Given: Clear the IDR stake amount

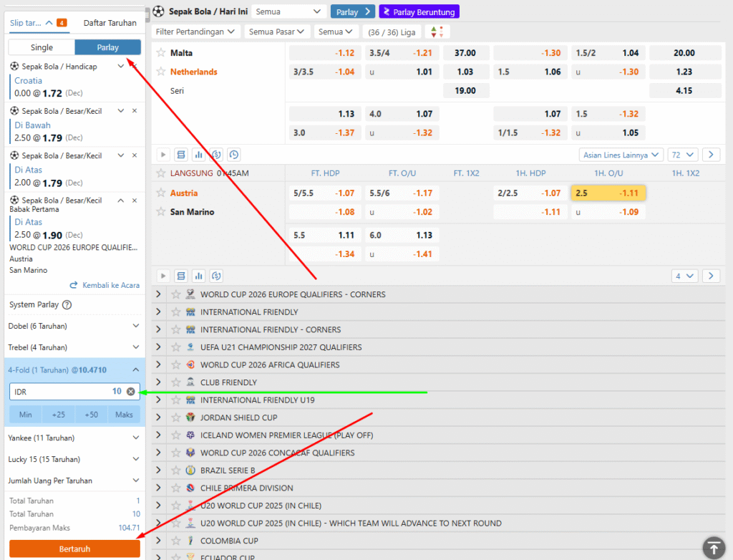Looking at the screenshot, I should (130, 392).
